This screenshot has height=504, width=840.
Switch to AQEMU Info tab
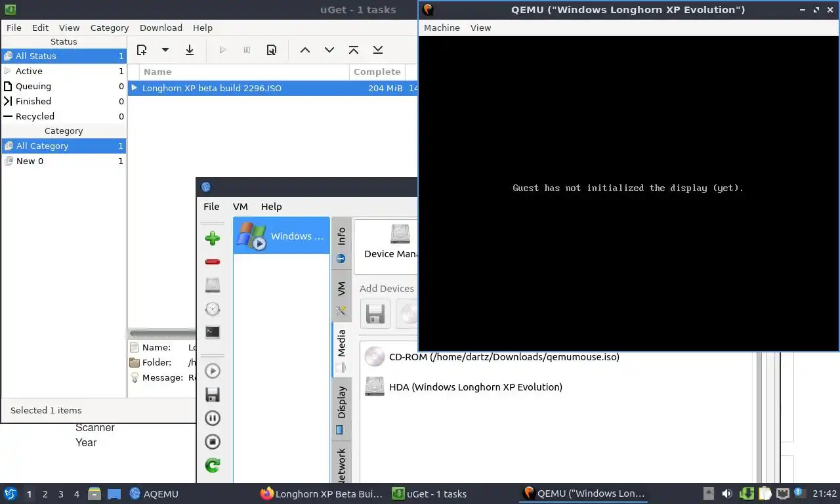pos(341,243)
